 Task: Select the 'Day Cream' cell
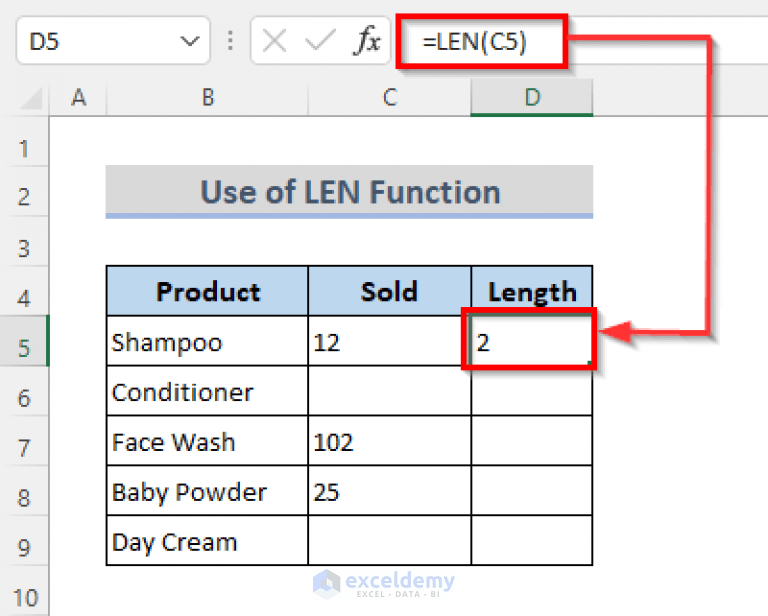208,541
